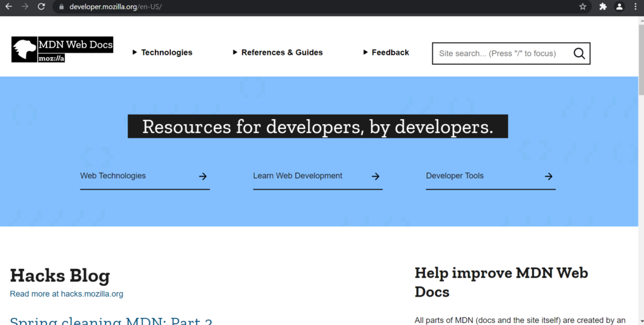Click the Hacks Blog heading
The width and height of the screenshot is (644, 325).
tap(60, 276)
